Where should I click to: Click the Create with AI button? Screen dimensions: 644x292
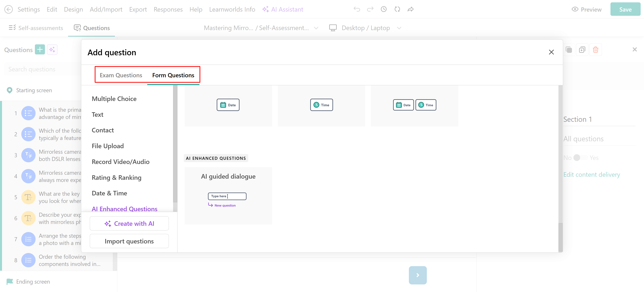point(129,223)
